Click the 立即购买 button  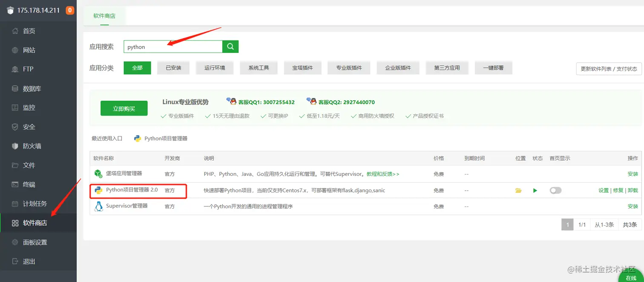[124, 108]
